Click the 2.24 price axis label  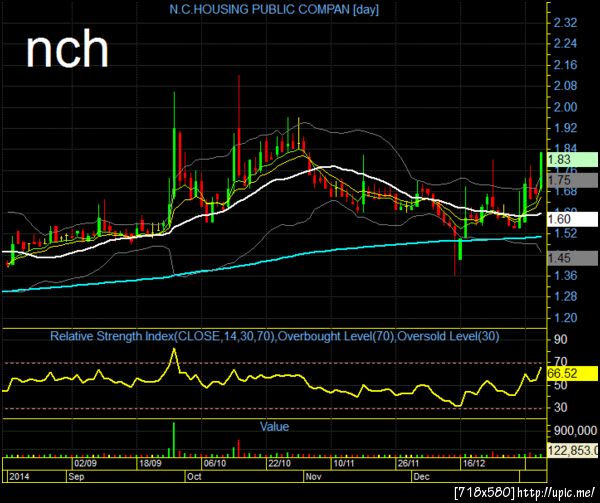[x=565, y=44]
